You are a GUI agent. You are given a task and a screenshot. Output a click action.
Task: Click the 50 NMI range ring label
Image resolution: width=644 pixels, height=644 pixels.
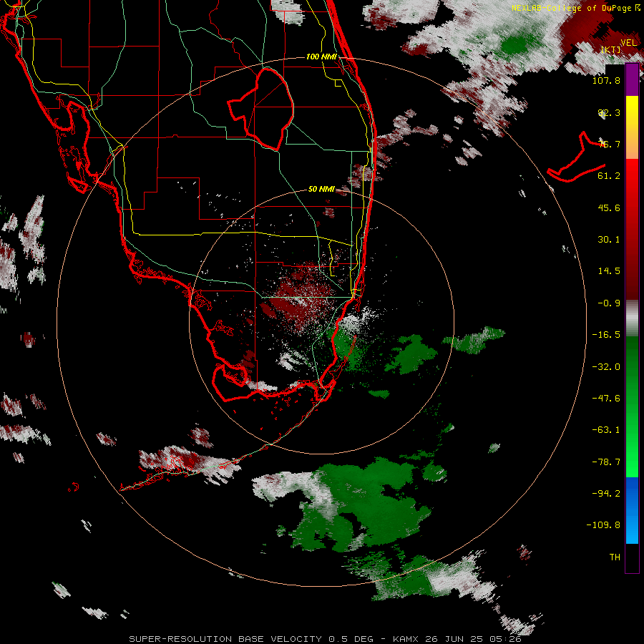[321, 190]
